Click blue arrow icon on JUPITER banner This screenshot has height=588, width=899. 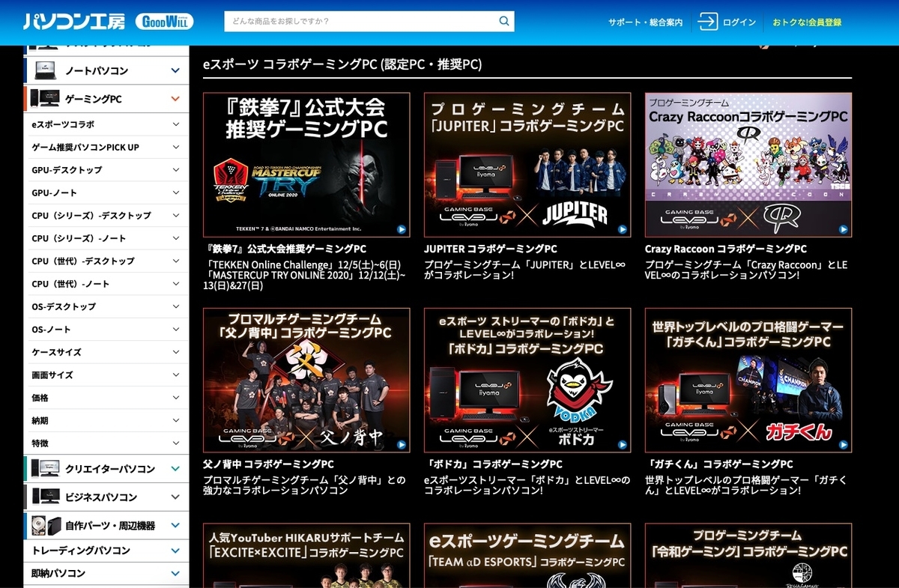pos(623,229)
